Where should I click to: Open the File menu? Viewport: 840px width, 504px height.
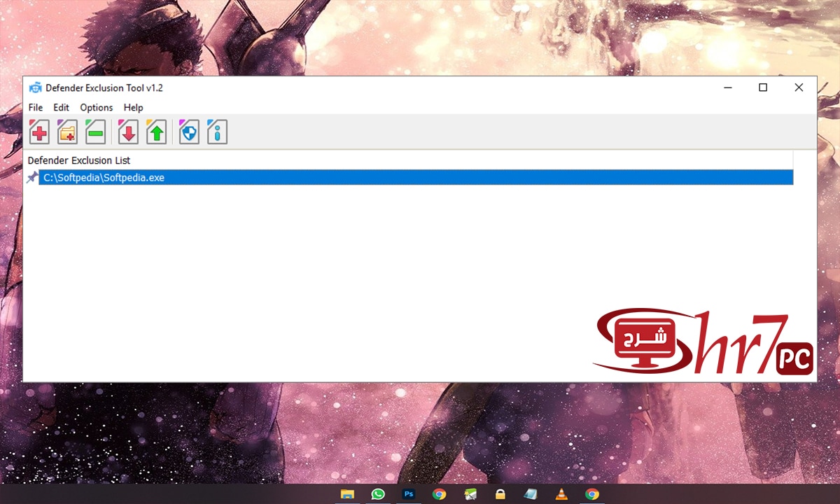point(35,108)
